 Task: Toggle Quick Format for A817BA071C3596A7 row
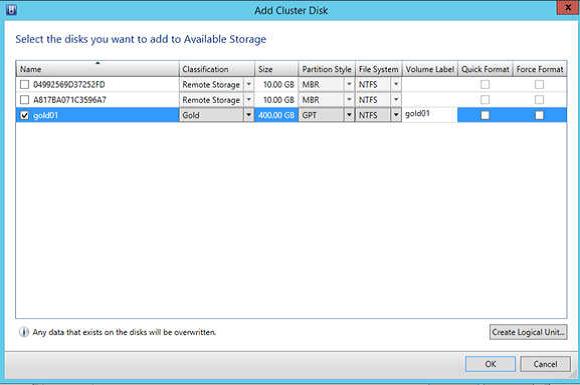coord(485,100)
